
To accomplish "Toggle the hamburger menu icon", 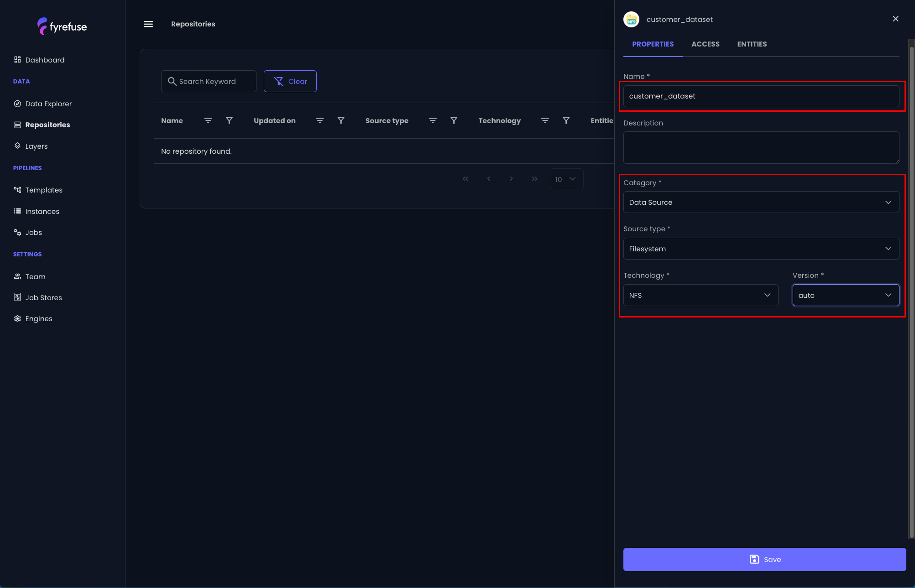I will coord(148,24).
